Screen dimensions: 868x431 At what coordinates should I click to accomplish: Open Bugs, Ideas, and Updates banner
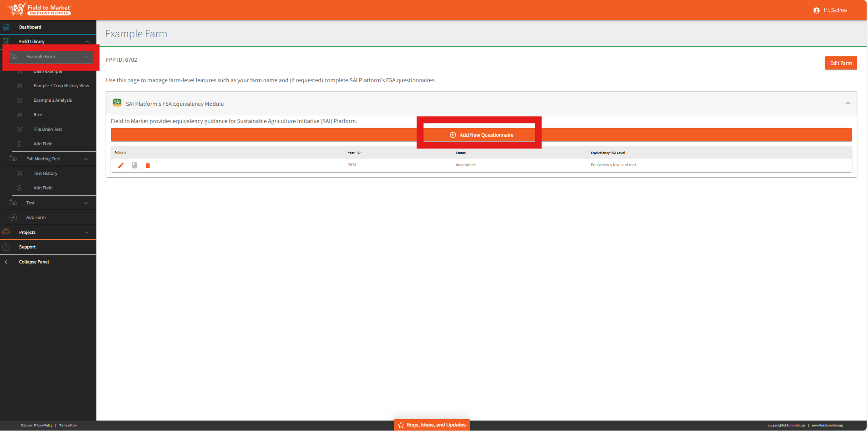(432, 425)
